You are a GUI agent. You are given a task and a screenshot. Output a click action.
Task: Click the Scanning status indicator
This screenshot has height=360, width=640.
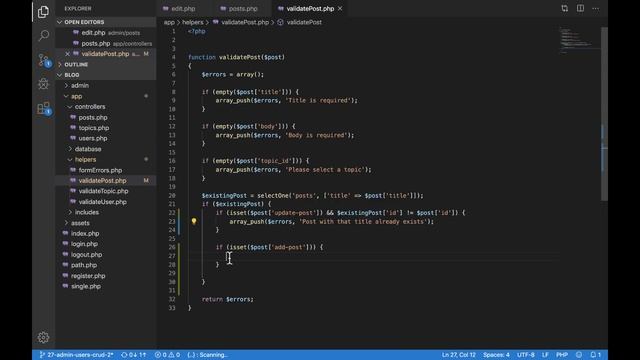coord(207,355)
